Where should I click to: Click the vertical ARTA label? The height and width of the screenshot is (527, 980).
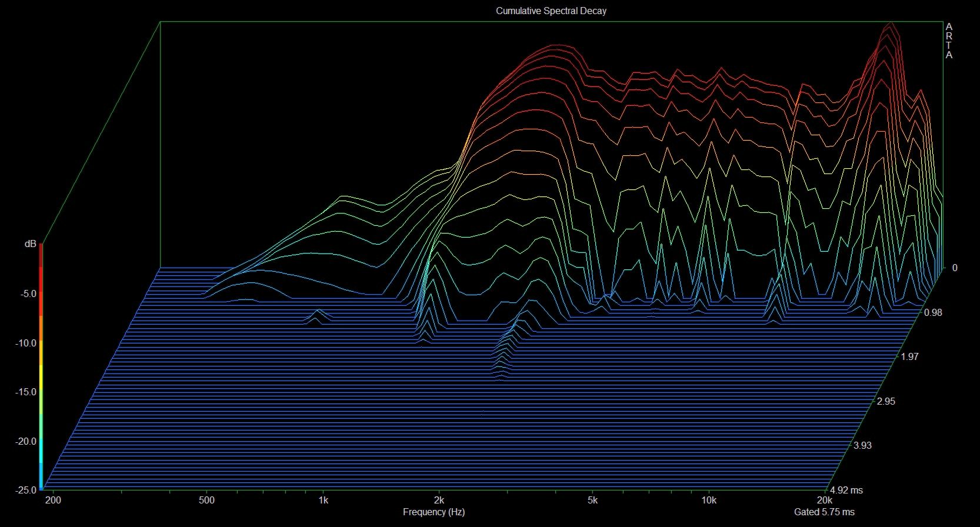tap(948, 41)
